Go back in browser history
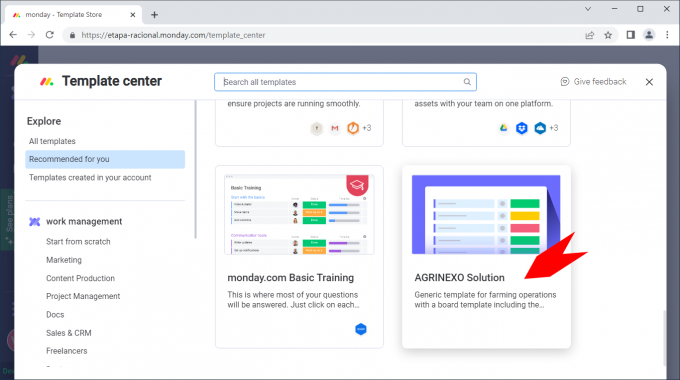The width and height of the screenshot is (680, 380). (13, 35)
